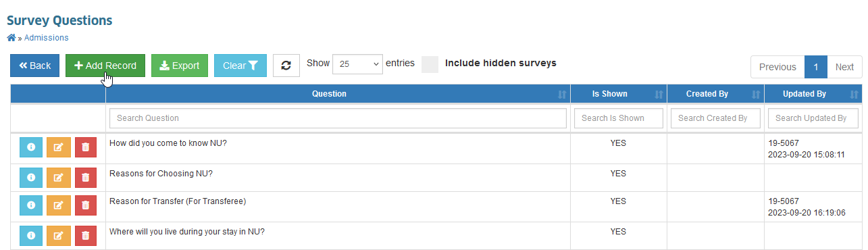The height and width of the screenshot is (250, 868).
Task: Go to Previous page
Action: pos(777,67)
